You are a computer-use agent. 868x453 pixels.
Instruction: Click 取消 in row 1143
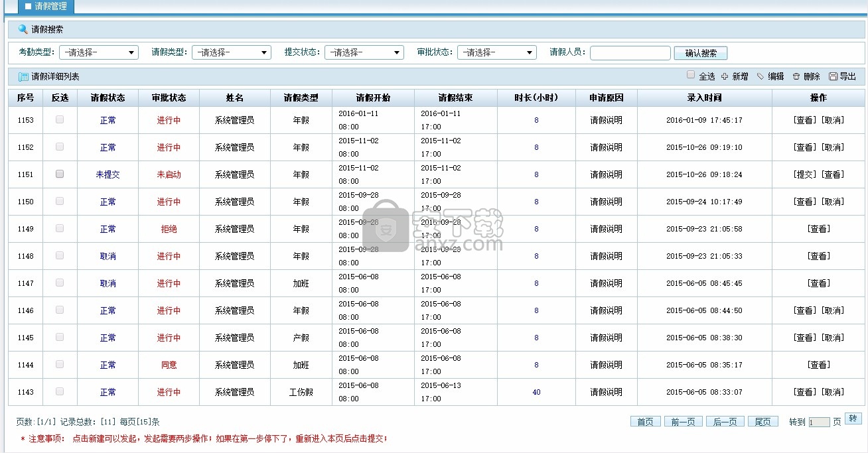[833, 392]
